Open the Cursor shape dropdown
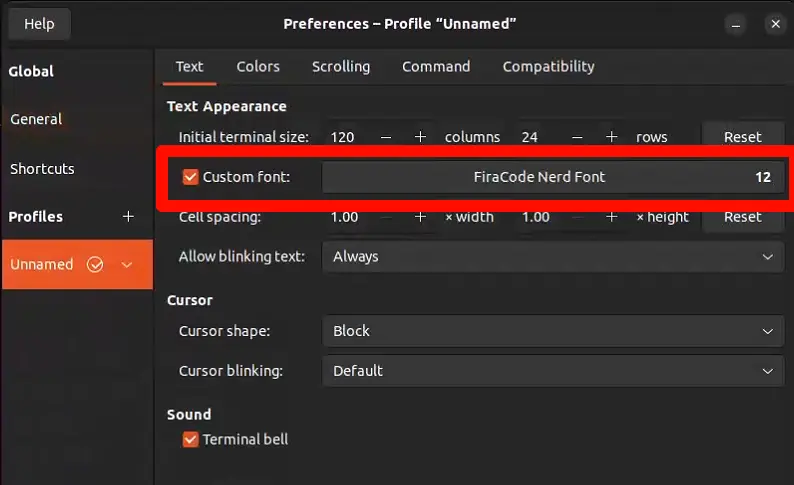This screenshot has height=485, width=794. click(553, 331)
